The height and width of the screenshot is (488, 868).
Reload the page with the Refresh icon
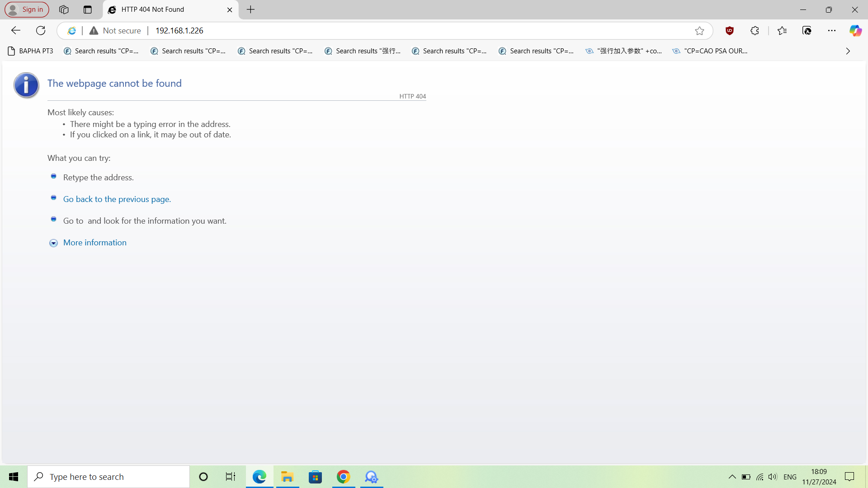(x=41, y=31)
